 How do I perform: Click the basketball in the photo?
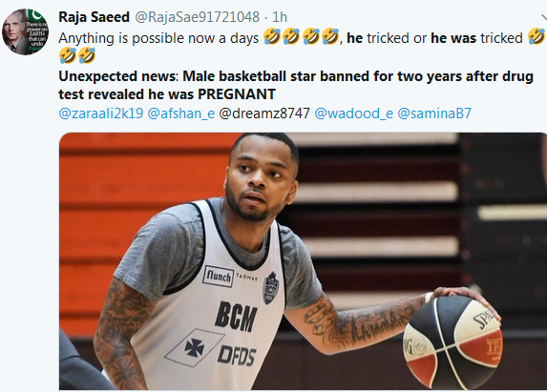[452, 341]
